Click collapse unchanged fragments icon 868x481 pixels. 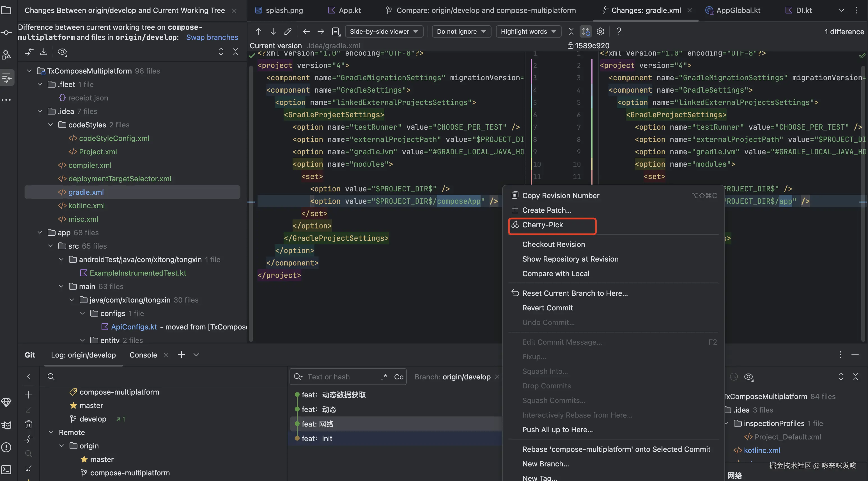coord(571,32)
